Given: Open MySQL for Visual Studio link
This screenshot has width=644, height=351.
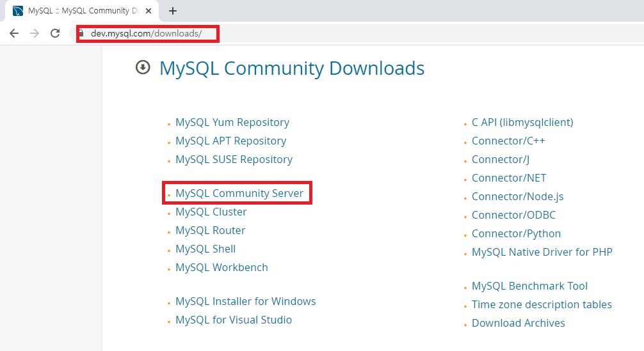Looking at the screenshot, I should 234,320.
